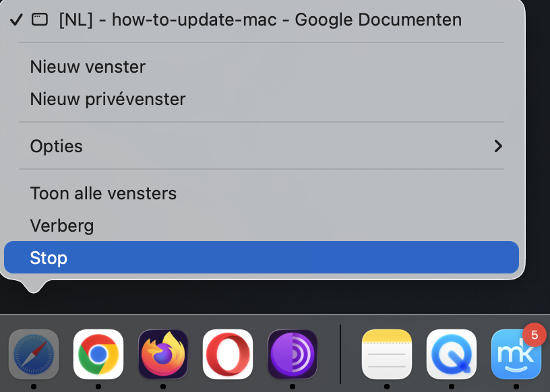Click the checkmark next to the active window title

click(16, 20)
